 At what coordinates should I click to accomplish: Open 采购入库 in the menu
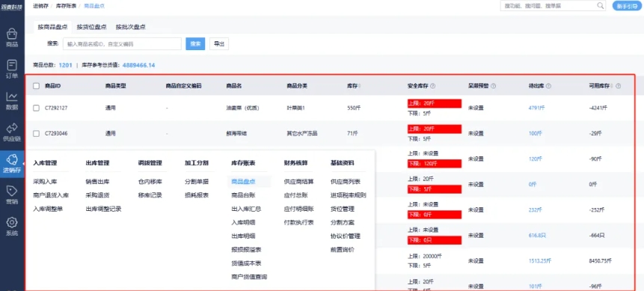point(44,182)
